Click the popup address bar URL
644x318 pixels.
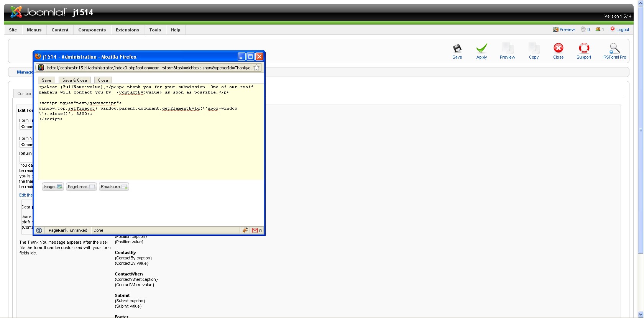point(149,68)
